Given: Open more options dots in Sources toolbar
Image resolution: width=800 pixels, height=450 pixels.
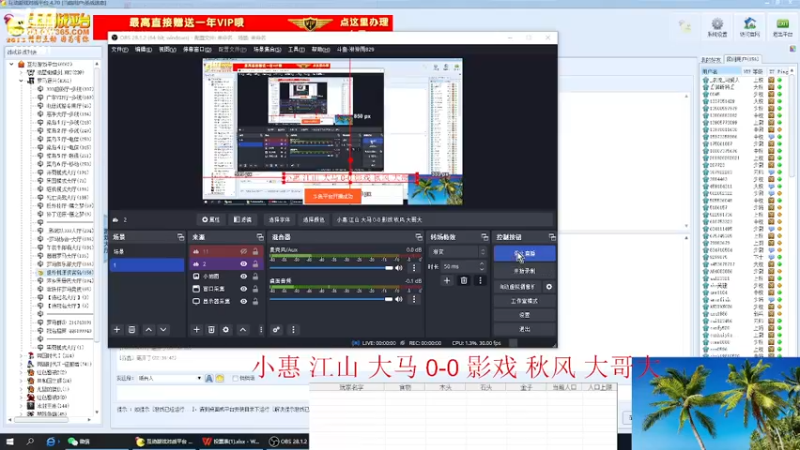Looking at the screenshot, I should pos(261,330).
